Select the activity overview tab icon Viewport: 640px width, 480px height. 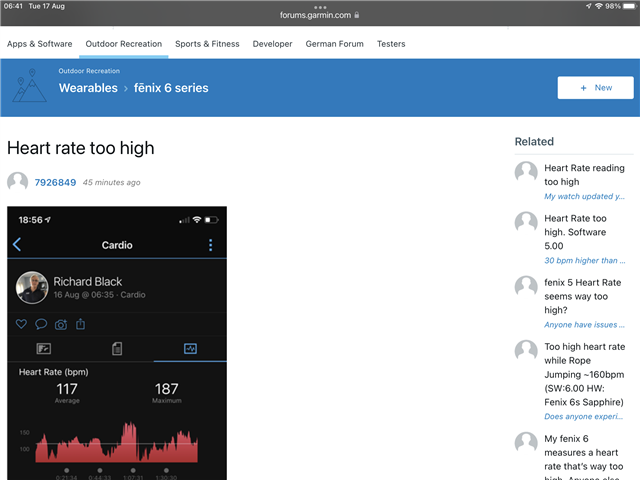(44, 349)
